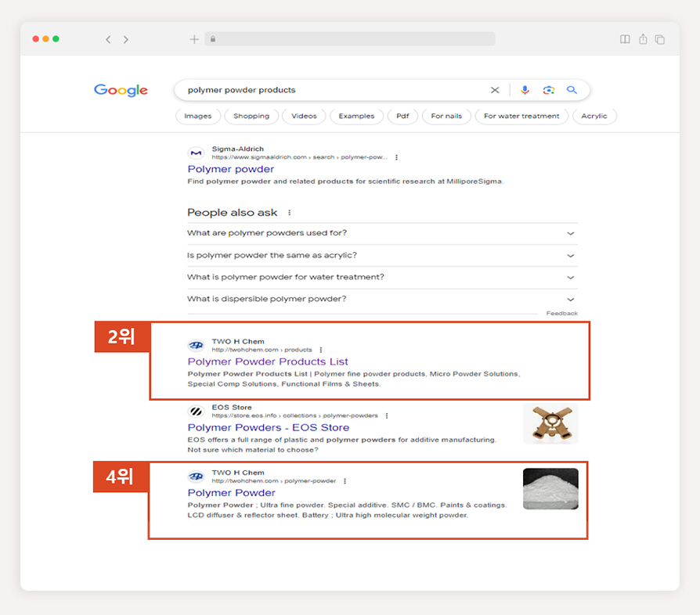The width and height of the screenshot is (700, 615).
Task: Select the For nails filter chip
Action: click(446, 116)
